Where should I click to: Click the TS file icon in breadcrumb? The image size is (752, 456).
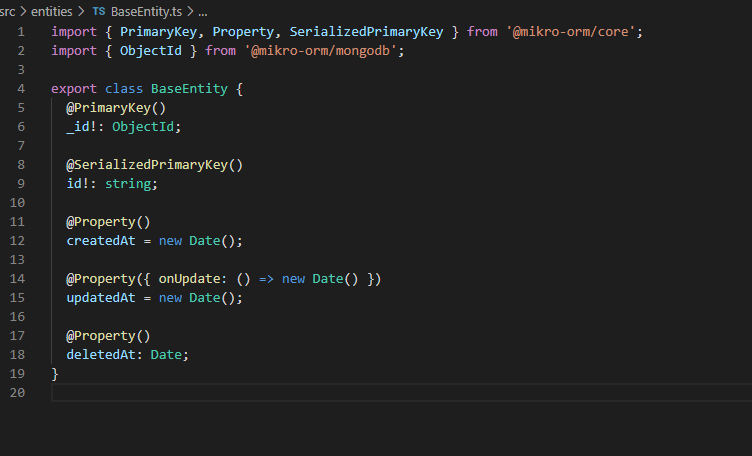pos(99,12)
